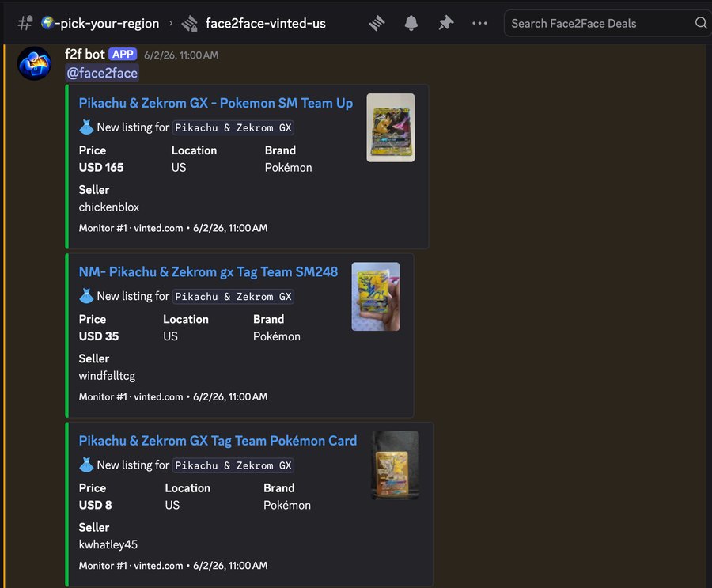The image size is (712, 588).
Task: Click the locked channel hash icon
Action: (25, 23)
